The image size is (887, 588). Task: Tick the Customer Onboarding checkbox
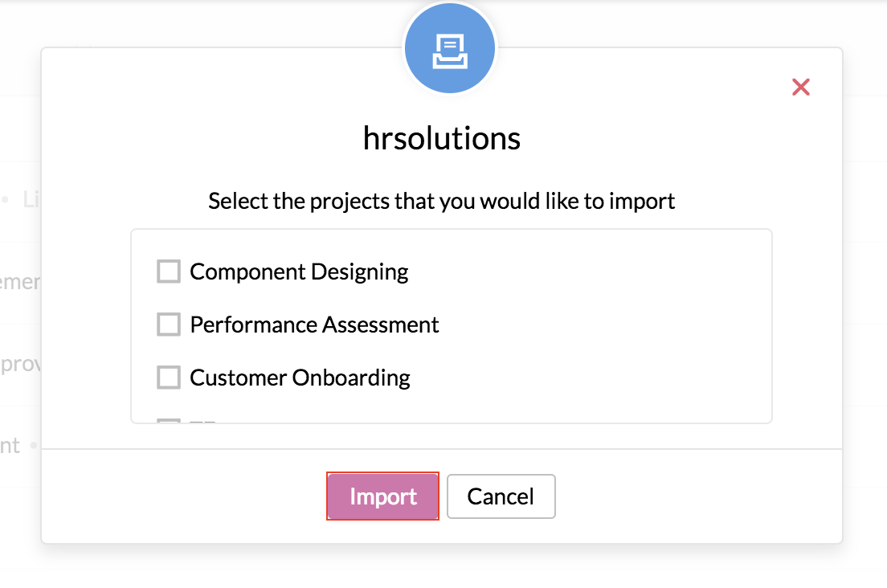[x=169, y=377]
